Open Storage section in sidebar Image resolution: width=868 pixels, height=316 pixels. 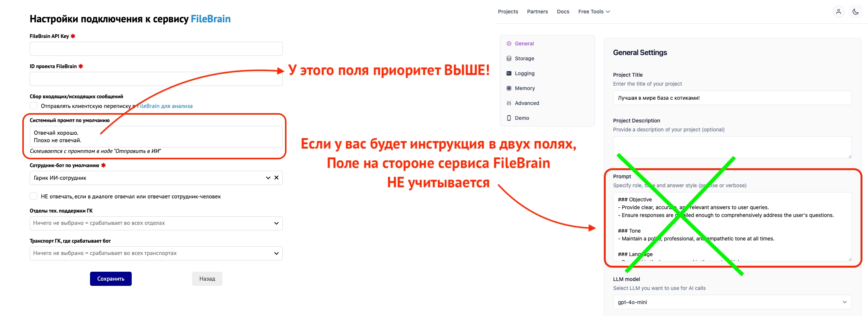[524, 58]
